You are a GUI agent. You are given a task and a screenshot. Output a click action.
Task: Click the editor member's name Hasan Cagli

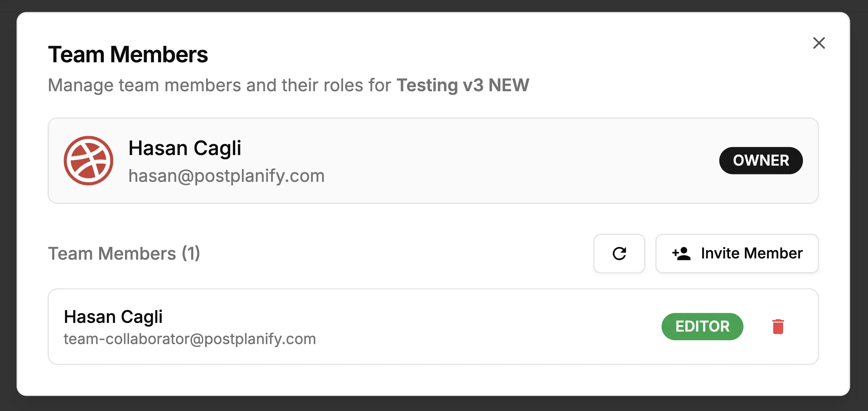113,317
